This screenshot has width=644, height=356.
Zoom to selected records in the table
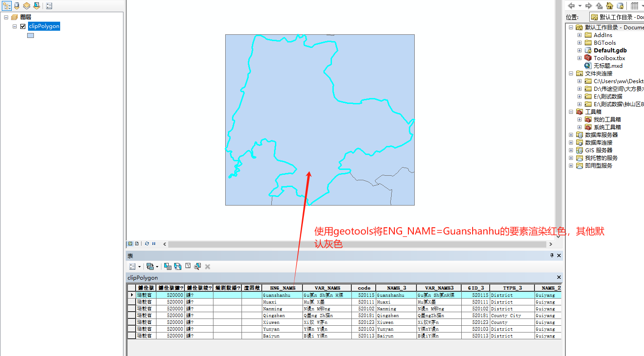tap(198, 266)
